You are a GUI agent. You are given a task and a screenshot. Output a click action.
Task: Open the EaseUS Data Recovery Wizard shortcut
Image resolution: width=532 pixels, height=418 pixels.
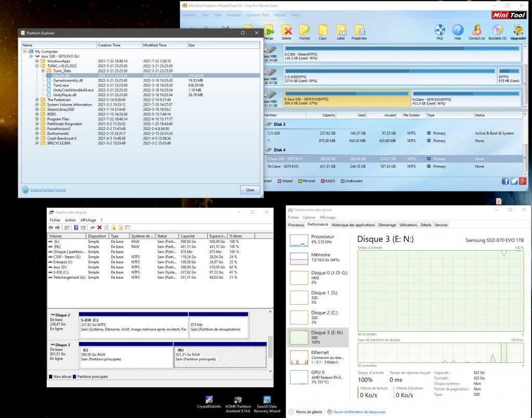[x=267, y=404]
